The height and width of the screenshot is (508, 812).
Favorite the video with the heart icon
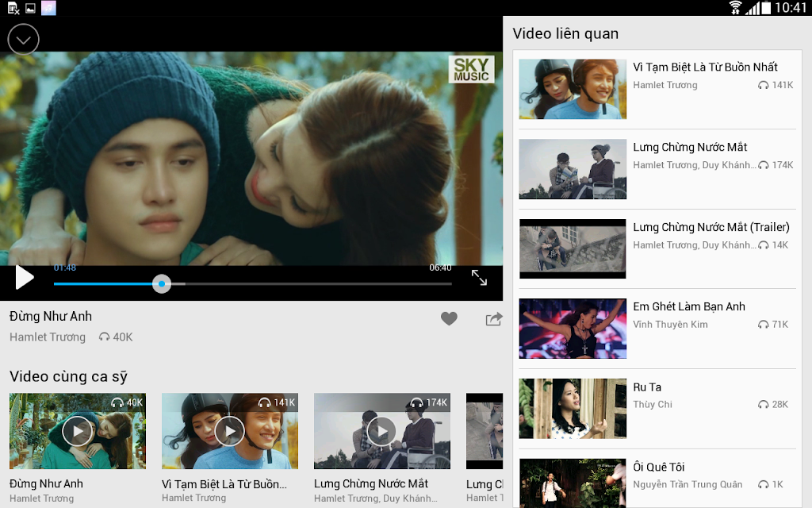click(449, 318)
